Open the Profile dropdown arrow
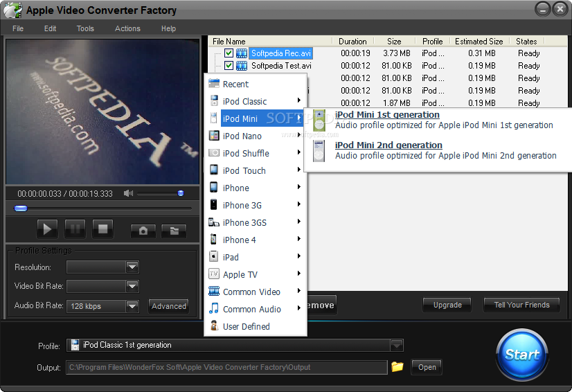 [x=397, y=345]
